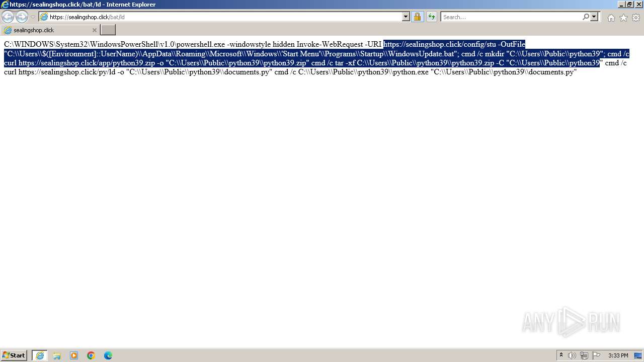Open Favorites star icon

(x=623, y=18)
